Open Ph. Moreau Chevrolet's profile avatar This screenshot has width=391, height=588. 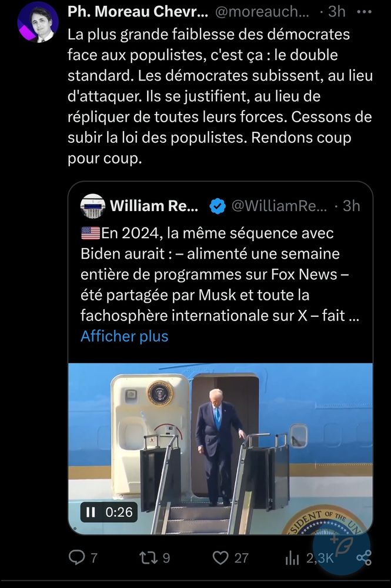tap(39, 22)
